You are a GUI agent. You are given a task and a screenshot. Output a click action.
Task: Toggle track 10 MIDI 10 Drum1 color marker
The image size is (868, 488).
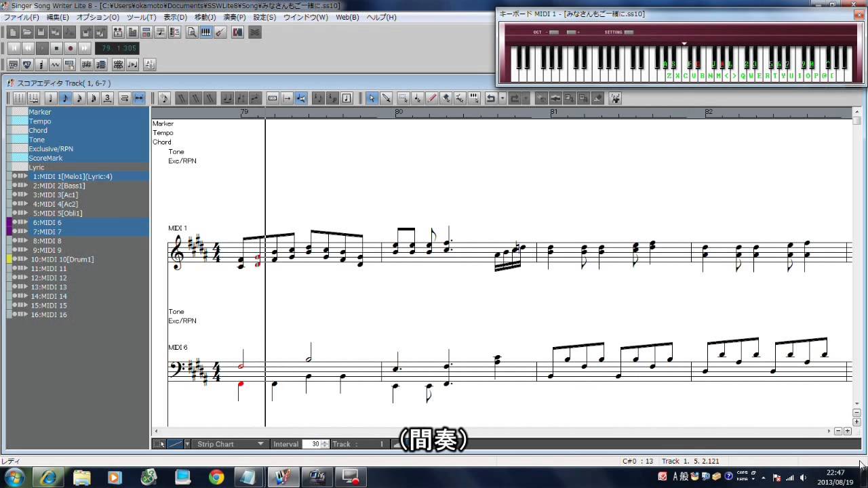9,260
